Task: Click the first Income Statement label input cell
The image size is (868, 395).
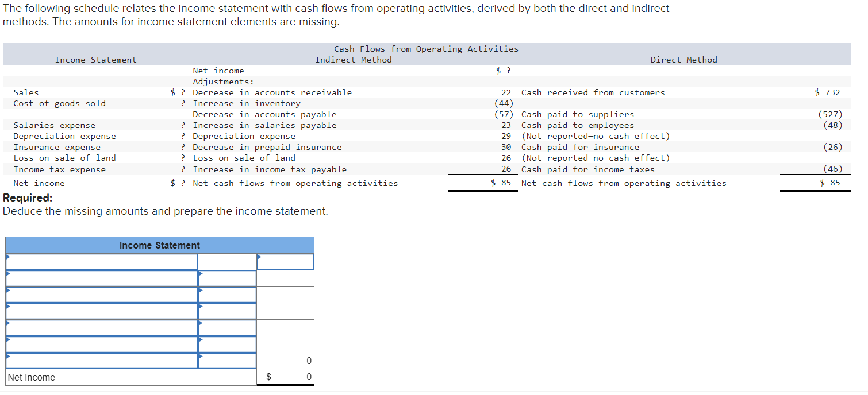Action: [101, 261]
